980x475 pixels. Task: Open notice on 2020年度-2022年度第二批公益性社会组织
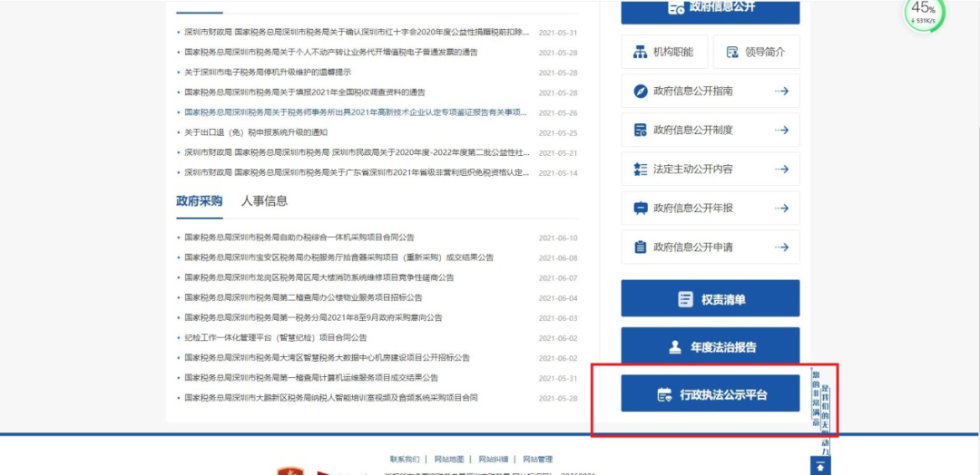pyautogui.click(x=357, y=152)
